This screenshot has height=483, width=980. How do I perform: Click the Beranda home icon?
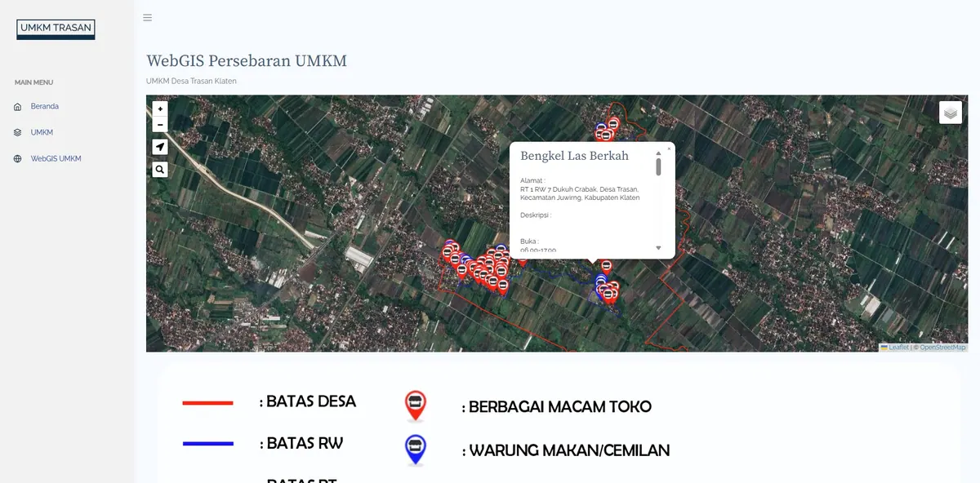point(18,106)
